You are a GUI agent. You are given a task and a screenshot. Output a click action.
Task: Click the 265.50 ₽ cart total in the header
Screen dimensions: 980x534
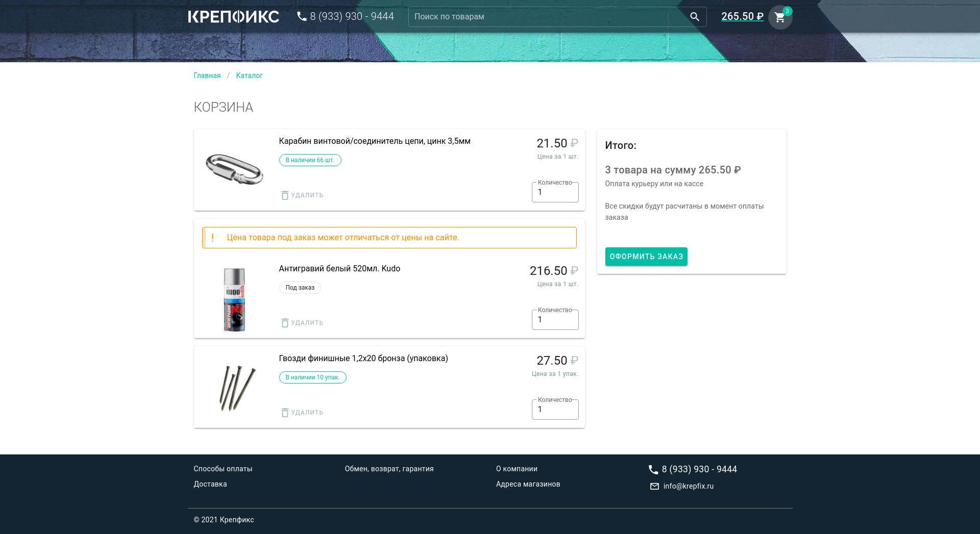pyautogui.click(x=742, y=17)
